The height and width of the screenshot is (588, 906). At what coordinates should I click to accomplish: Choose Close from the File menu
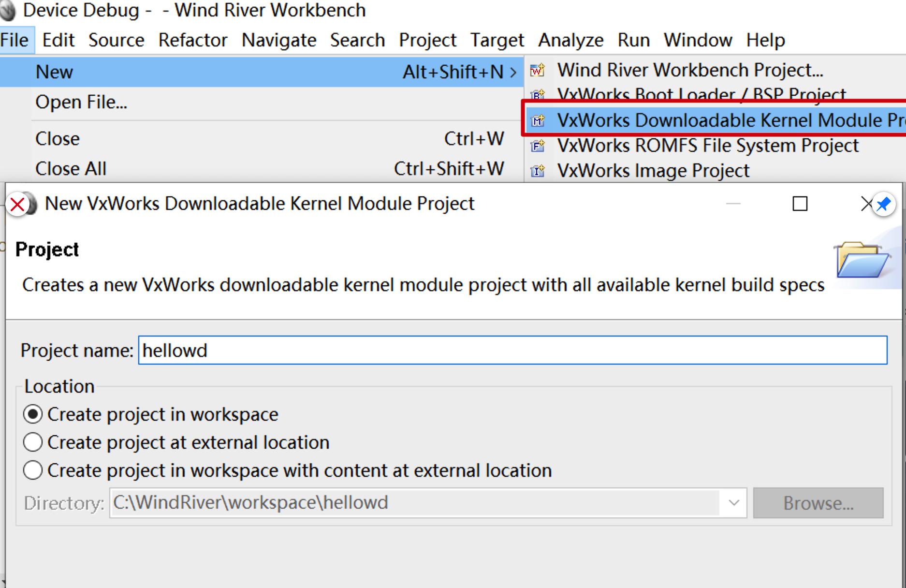tap(262, 139)
